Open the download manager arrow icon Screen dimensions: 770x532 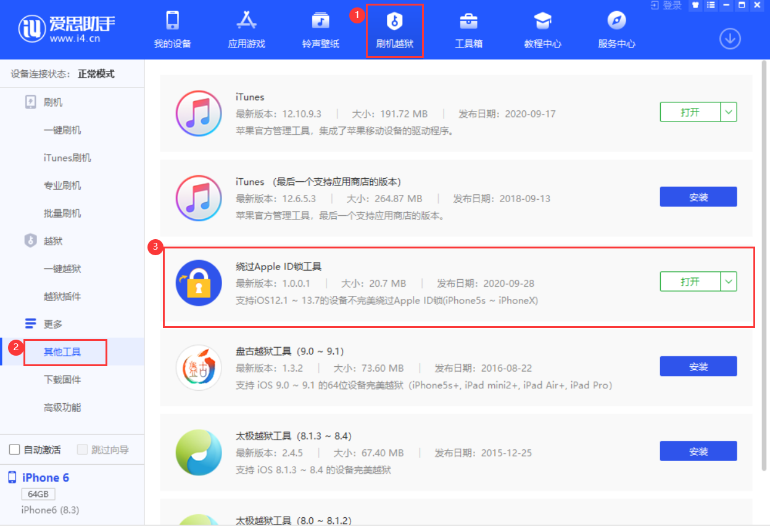click(730, 39)
